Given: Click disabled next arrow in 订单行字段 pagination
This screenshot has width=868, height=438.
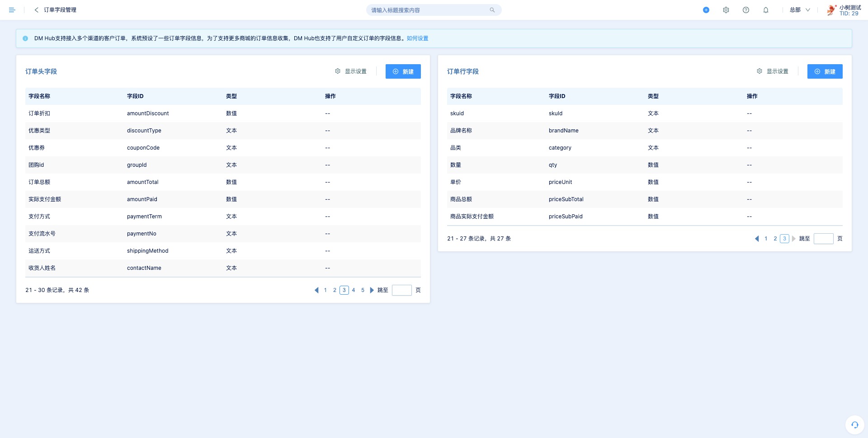Looking at the screenshot, I should pyautogui.click(x=793, y=239).
